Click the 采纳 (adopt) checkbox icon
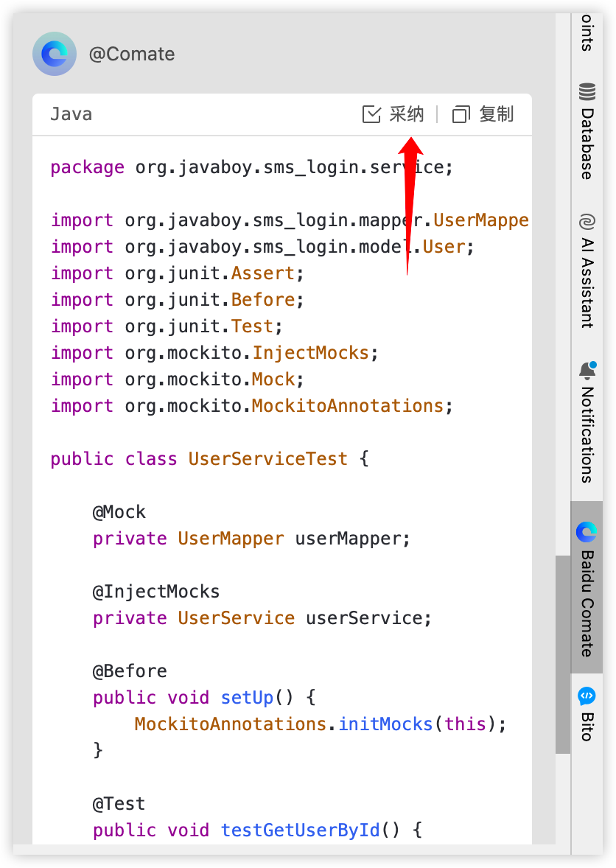 coord(371,114)
